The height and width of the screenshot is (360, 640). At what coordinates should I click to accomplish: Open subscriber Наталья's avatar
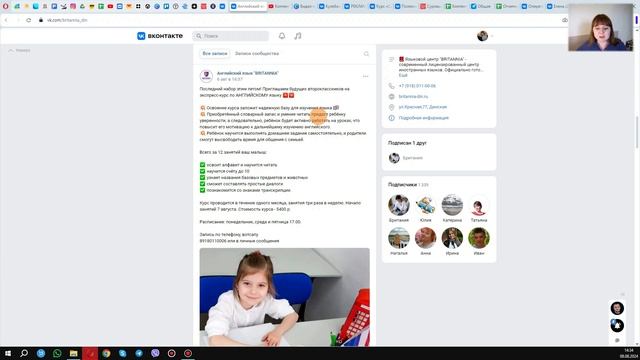399,238
